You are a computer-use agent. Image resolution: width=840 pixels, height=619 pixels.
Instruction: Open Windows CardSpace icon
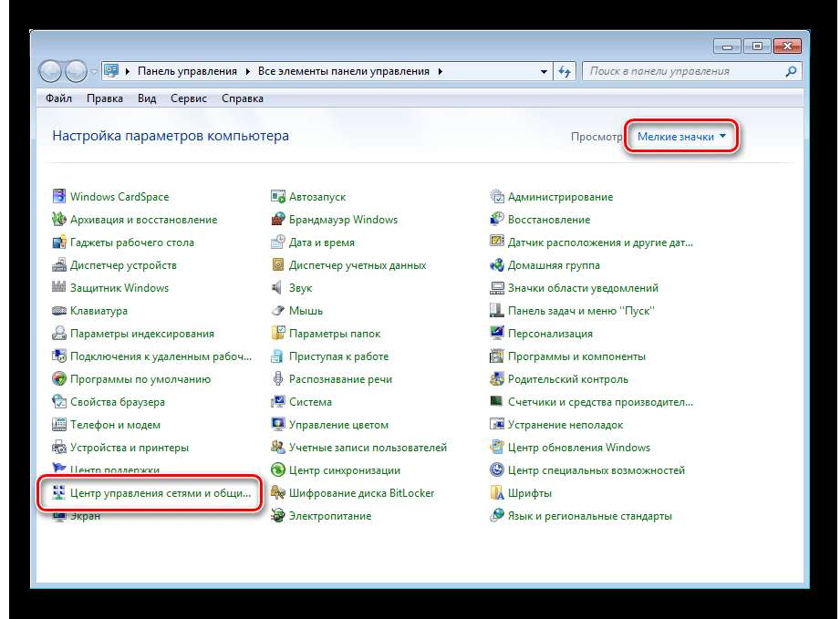59,197
